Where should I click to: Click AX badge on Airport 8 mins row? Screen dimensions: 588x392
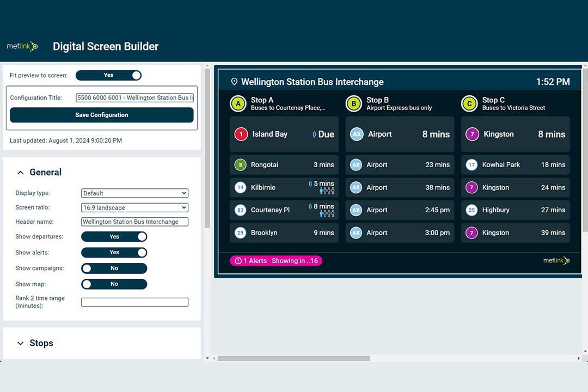click(x=357, y=134)
